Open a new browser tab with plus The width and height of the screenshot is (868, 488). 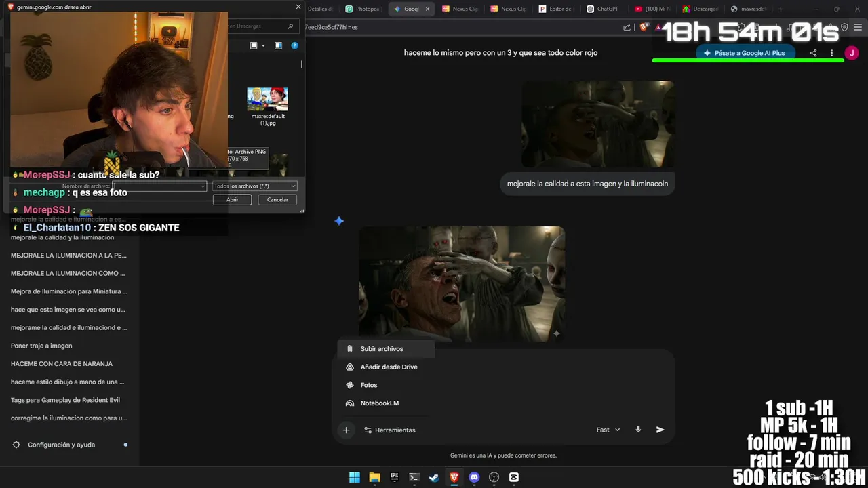(x=781, y=9)
